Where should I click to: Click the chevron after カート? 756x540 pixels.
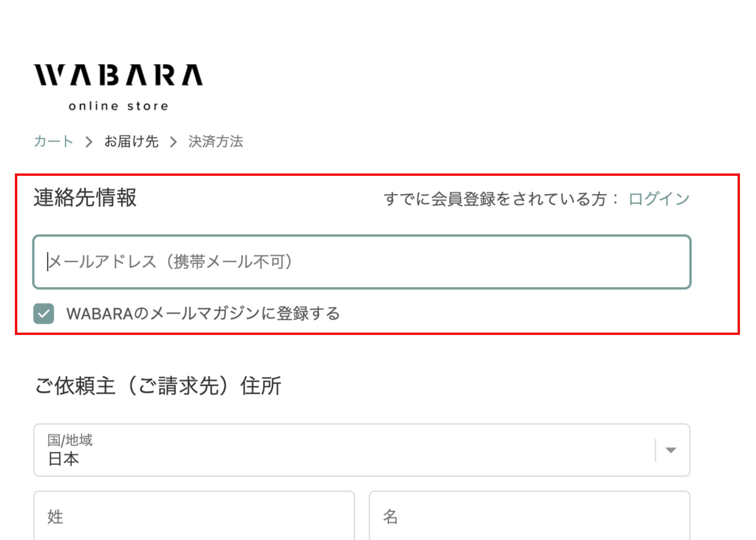[88, 142]
